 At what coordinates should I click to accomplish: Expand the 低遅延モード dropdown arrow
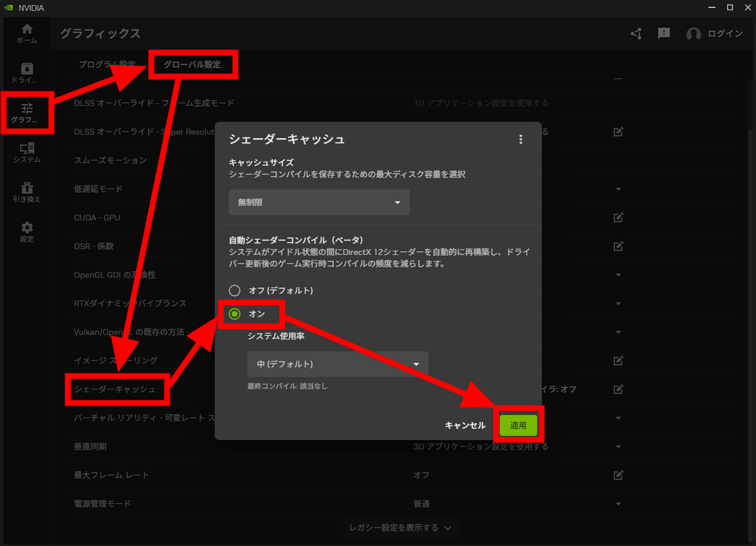point(619,189)
